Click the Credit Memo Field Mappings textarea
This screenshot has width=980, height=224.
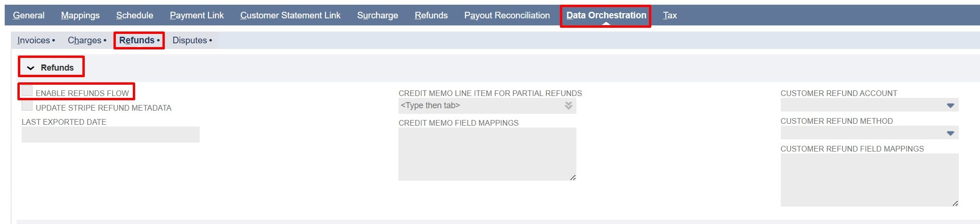(487, 154)
